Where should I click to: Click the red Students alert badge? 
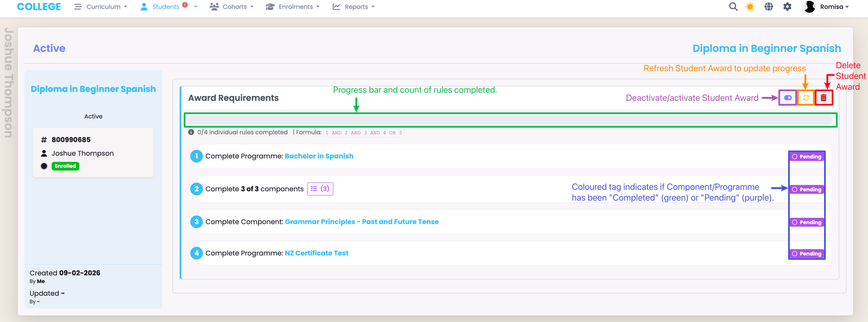185,5
